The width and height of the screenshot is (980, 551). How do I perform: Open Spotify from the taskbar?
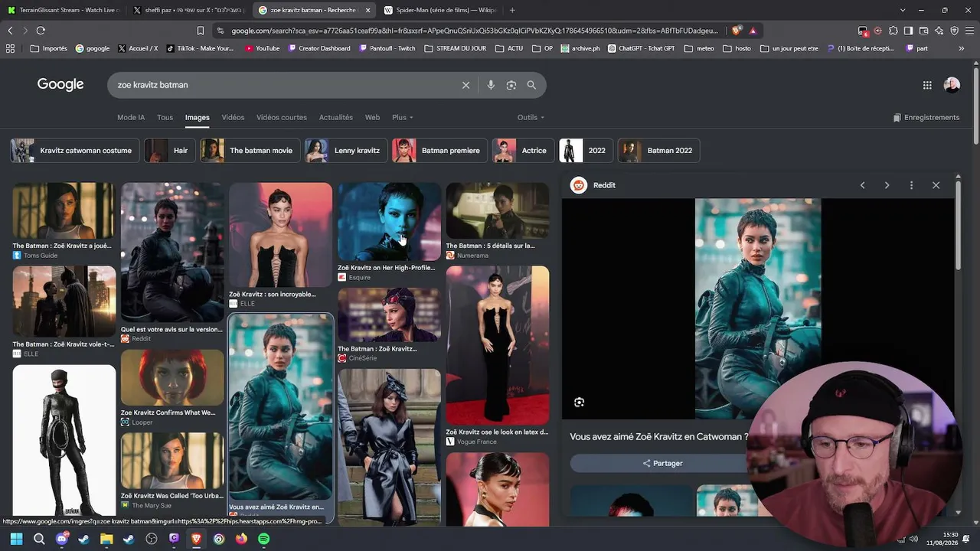[263, 539]
